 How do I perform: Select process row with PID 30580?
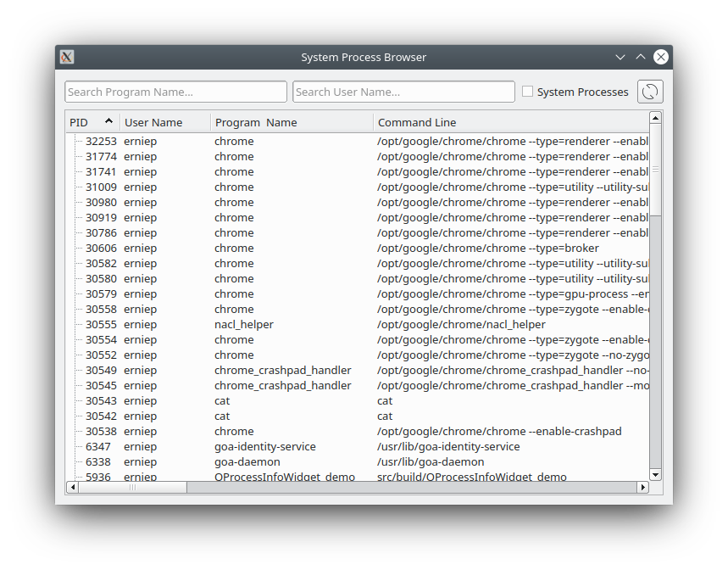pos(358,279)
